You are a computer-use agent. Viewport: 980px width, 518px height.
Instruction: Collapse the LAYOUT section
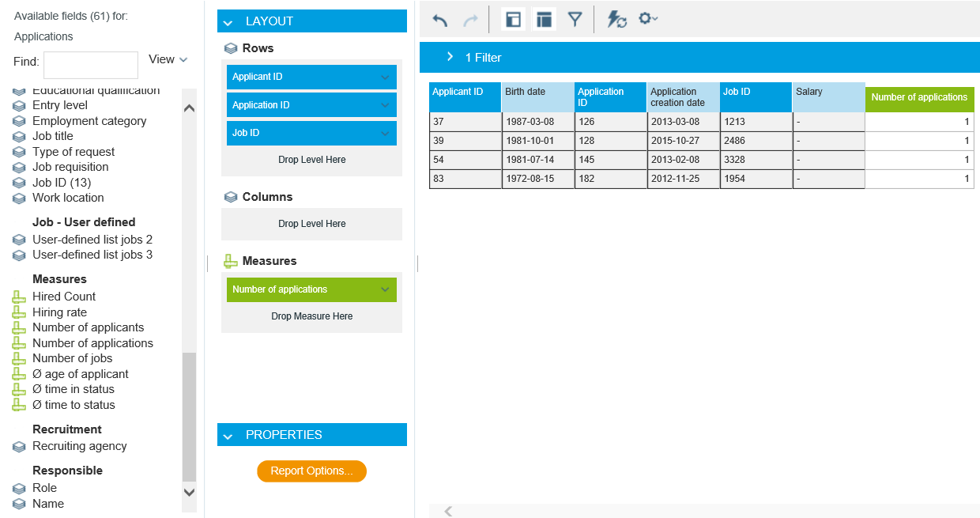(x=228, y=22)
